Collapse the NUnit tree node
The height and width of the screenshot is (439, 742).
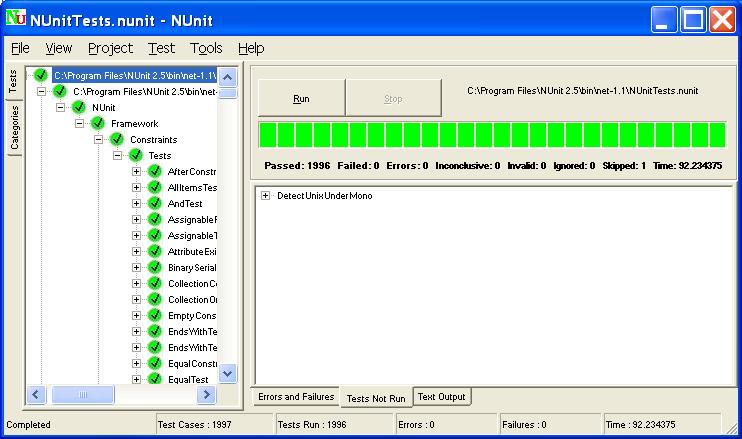click(x=61, y=107)
